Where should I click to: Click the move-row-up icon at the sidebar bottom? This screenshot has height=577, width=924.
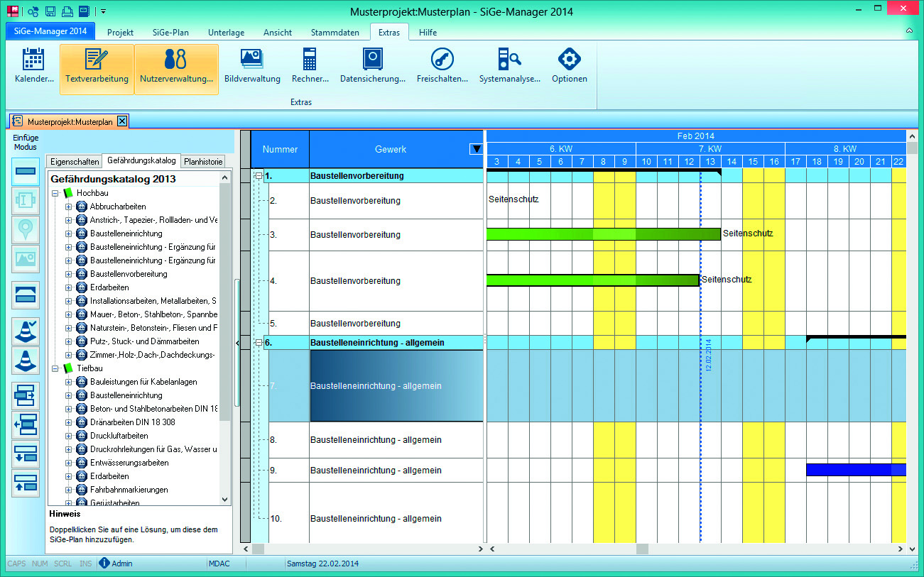(26, 483)
